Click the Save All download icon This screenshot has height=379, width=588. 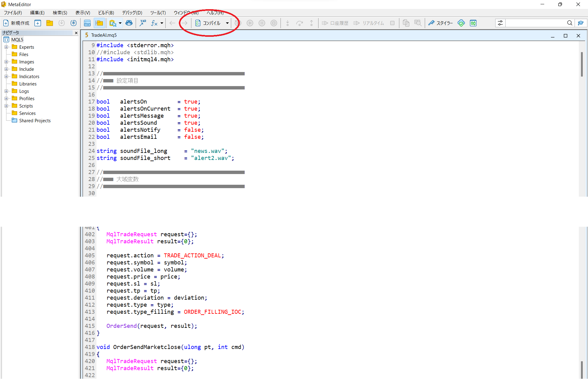[73, 23]
